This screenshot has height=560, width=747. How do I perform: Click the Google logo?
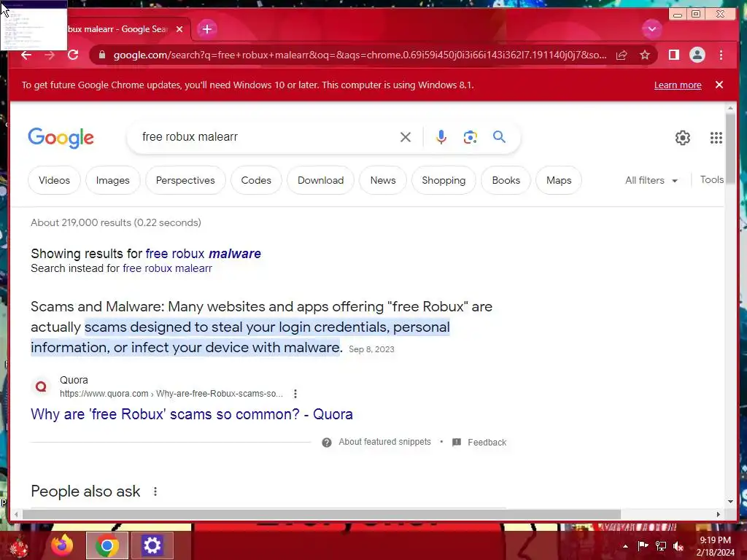coord(61,138)
